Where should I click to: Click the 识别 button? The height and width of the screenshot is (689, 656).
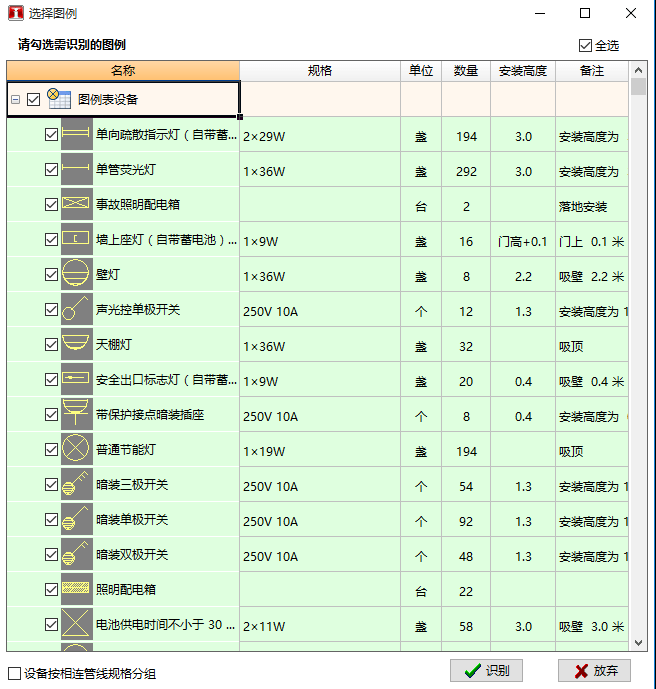(486, 671)
